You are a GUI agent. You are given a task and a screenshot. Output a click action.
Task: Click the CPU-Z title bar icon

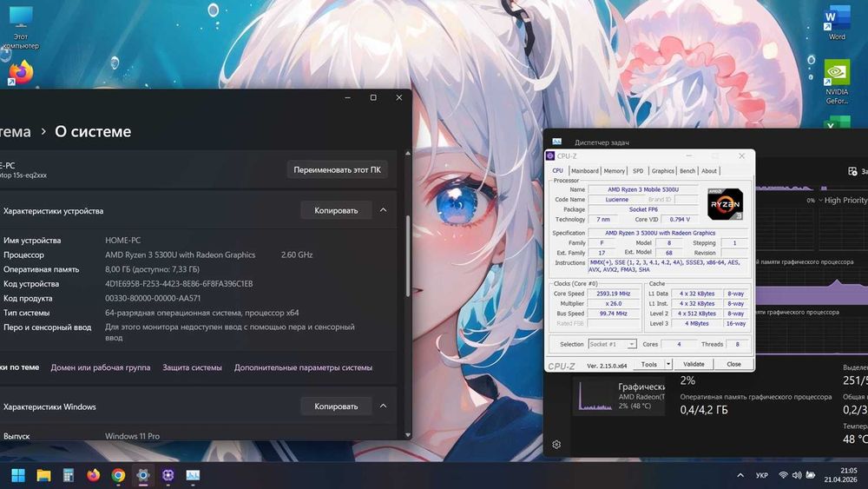(x=550, y=156)
